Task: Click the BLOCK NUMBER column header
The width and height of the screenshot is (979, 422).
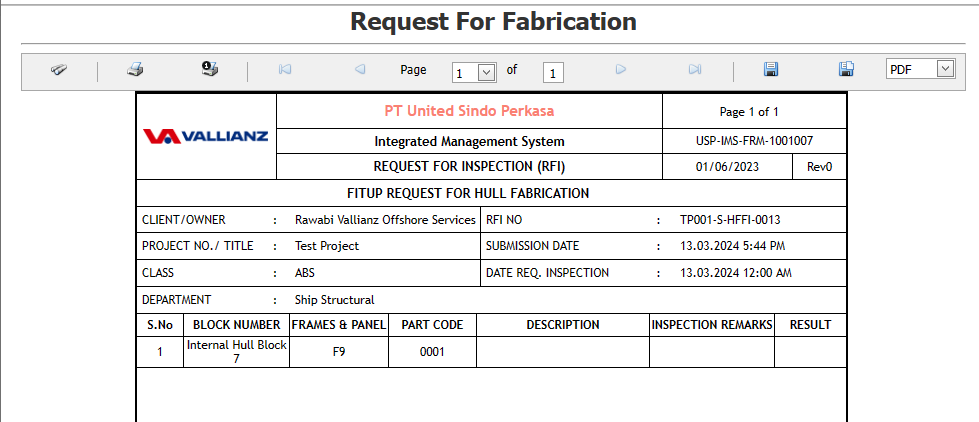Action: (x=236, y=325)
